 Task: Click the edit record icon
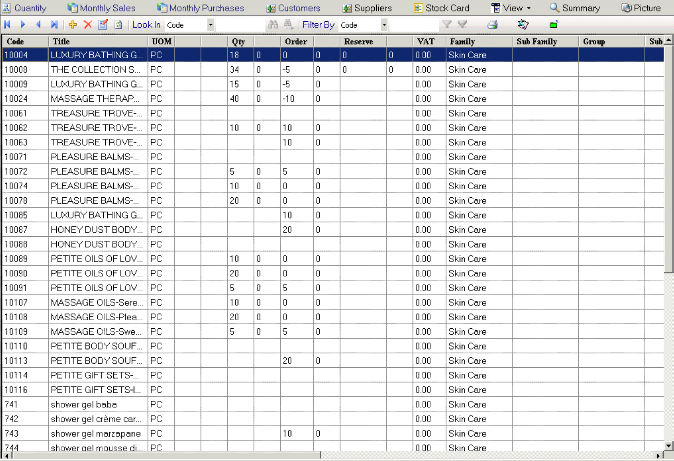click(103, 23)
